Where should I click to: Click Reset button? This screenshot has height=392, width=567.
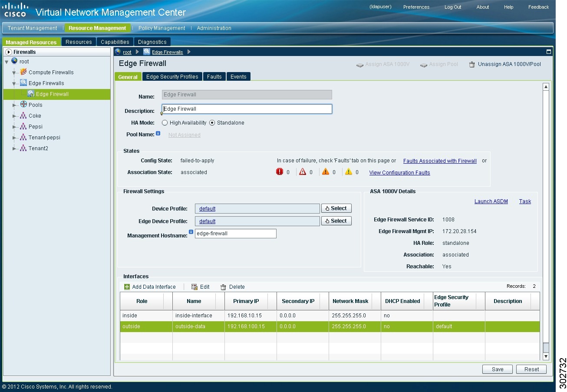(x=531, y=369)
